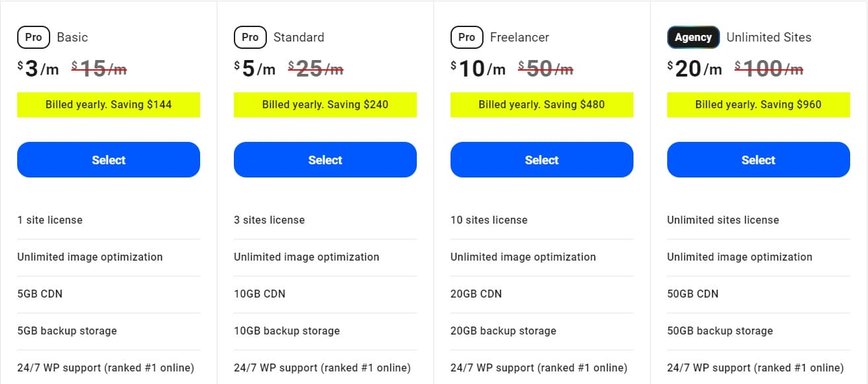
Task: Click the Agency badge for Unlimited Sites
Action: pyautogui.click(x=693, y=38)
